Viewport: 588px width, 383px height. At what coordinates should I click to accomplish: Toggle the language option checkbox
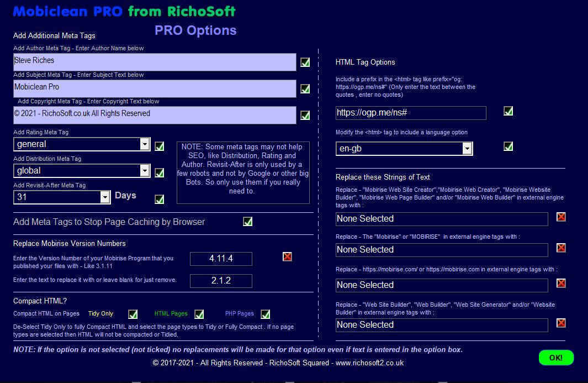tap(508, 146)
